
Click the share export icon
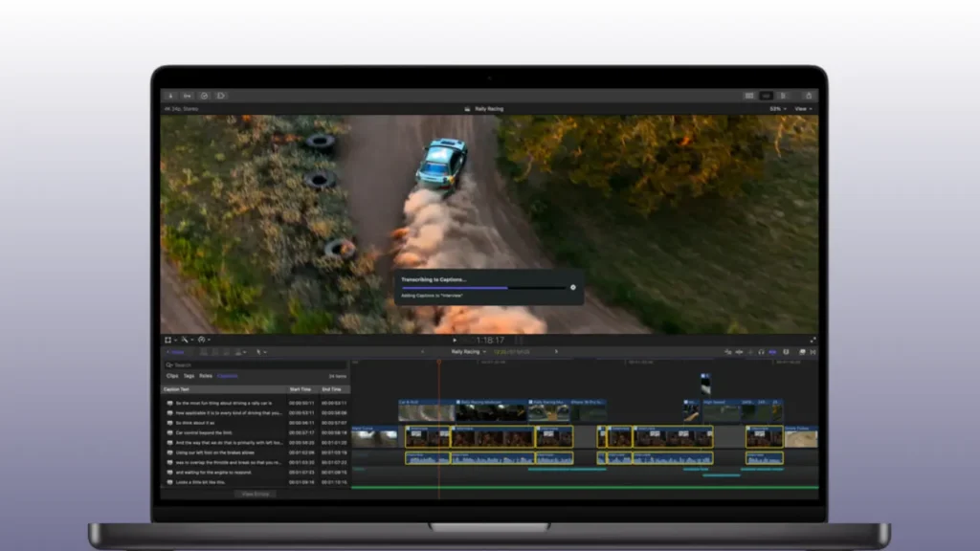coord(809,96)
